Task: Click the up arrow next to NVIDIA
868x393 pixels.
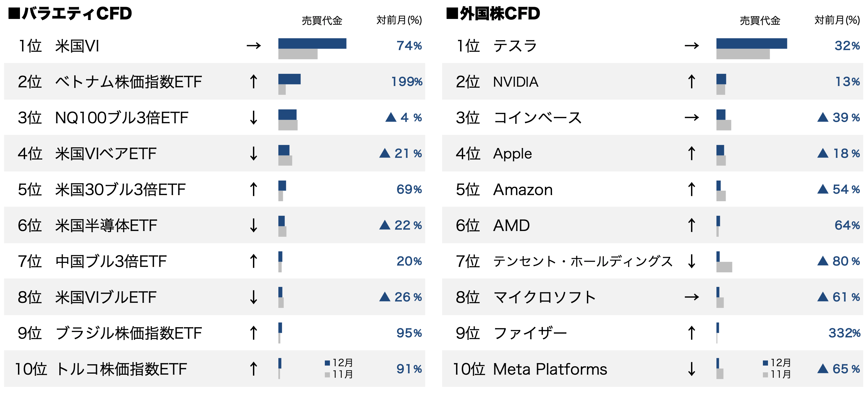Action: [x=692, y=82]
